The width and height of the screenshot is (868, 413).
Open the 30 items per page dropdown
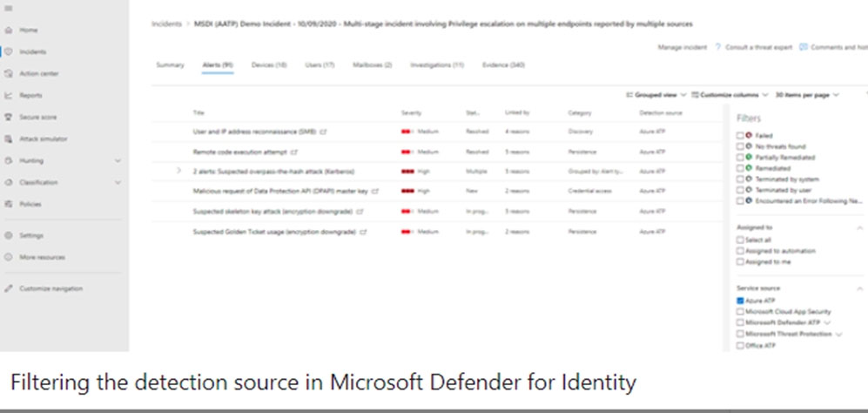[807, 95]
